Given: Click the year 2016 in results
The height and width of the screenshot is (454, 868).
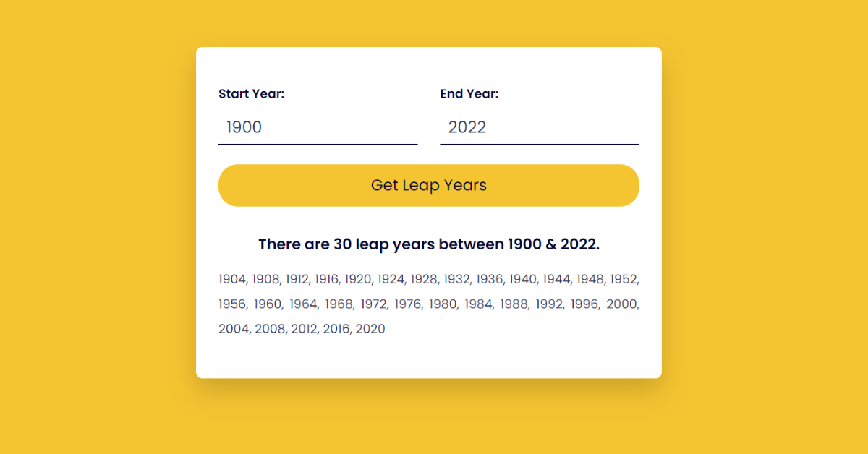Looking at the screenshot, I should [x=337, y=329].
